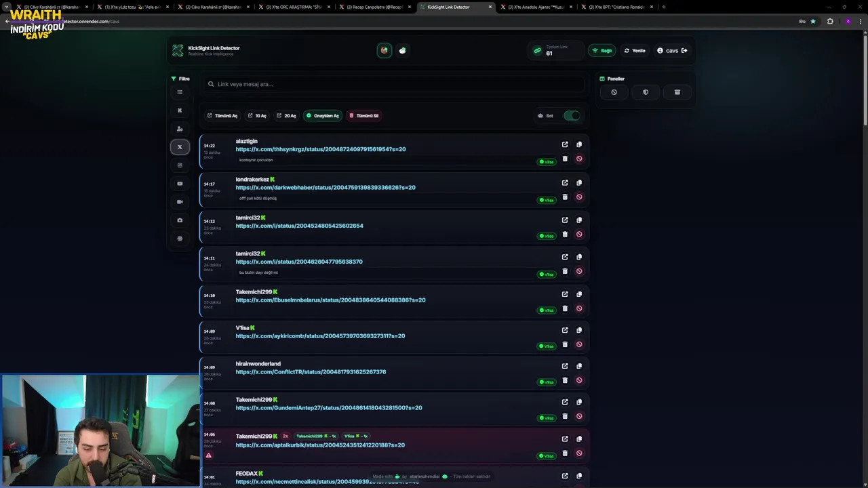Image resolution: width=868 pixels, height=488 pixels.
Task: Switch to Recep Canpolatm browser tab
Action: [x=374, y=7]
